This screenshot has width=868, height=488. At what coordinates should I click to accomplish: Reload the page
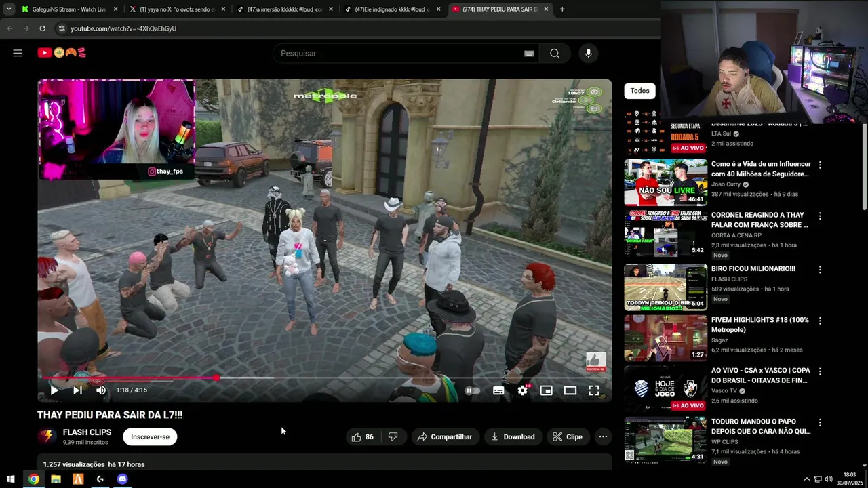[x=42, y=28]
